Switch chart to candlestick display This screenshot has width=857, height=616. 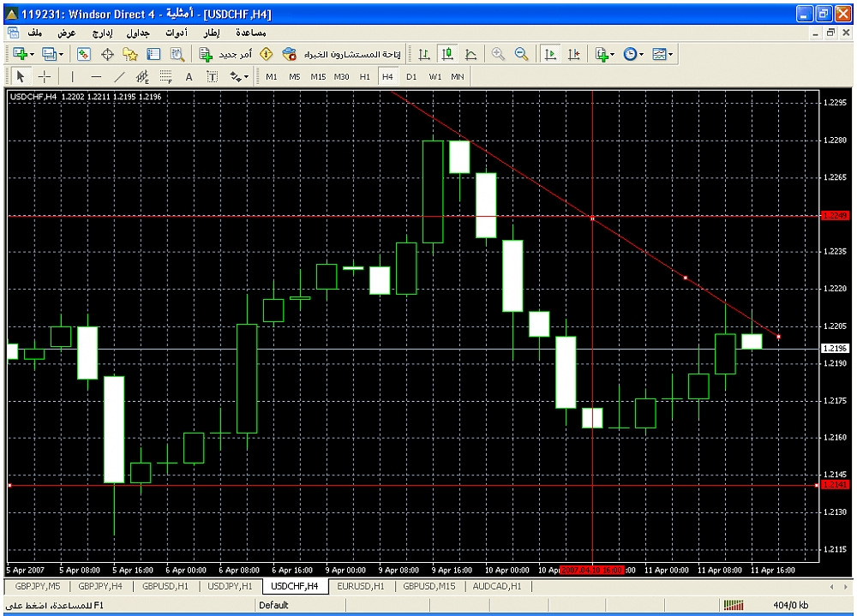pos(447,54)
